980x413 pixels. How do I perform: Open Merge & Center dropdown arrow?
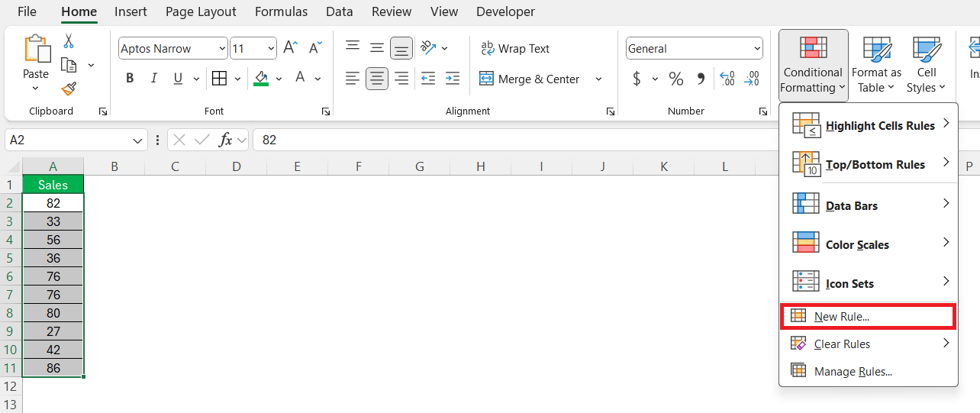598,79
